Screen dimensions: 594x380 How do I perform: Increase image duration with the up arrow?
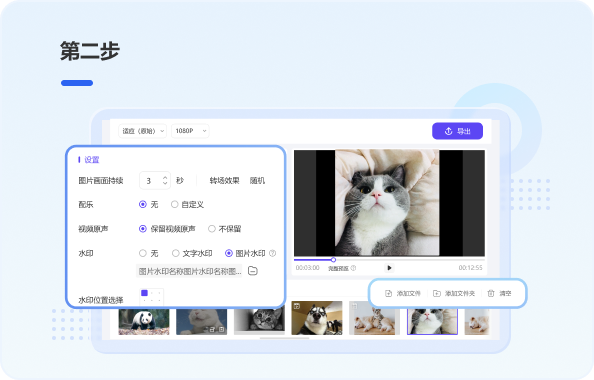[x=165, y=177]
